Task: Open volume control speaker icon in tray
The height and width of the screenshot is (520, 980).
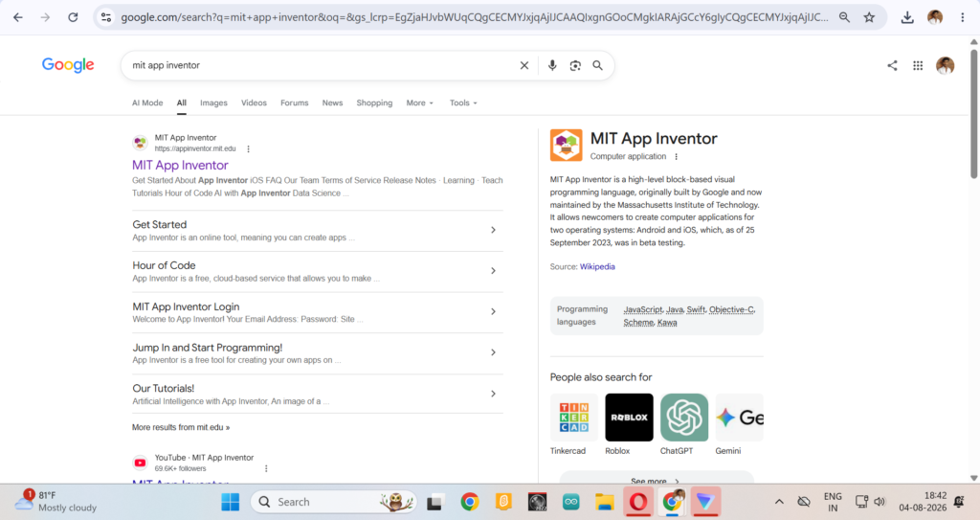Action: [880, 502]
